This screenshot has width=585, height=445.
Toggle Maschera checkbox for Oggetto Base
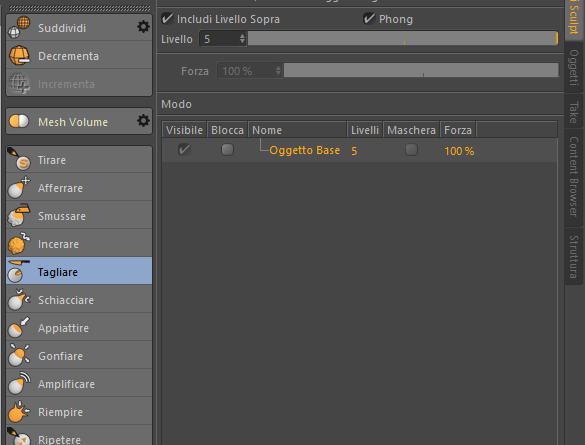[411, 150]
